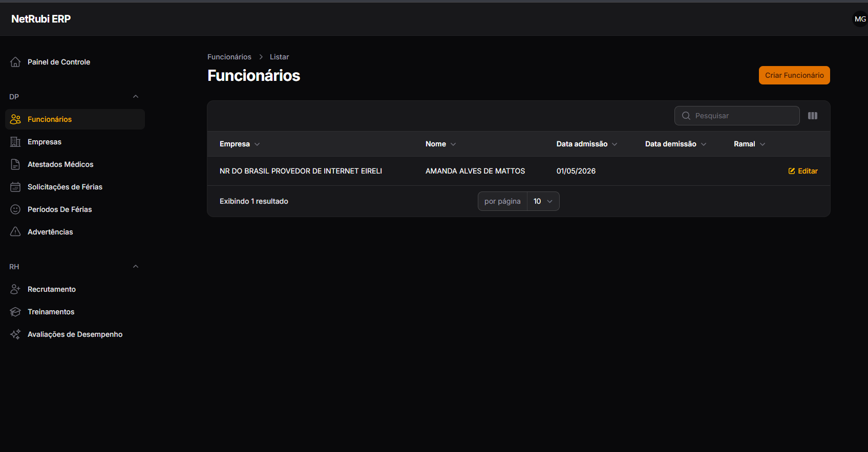
Task: Open Treinamentos from the sidebar
Action: [x=75, y=312]
